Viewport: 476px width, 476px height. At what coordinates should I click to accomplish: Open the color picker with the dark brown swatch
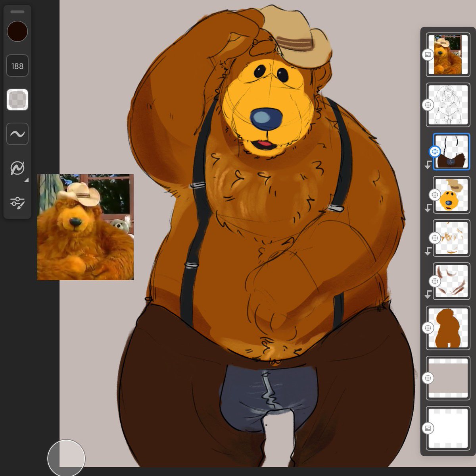click(x=17, y=31)
